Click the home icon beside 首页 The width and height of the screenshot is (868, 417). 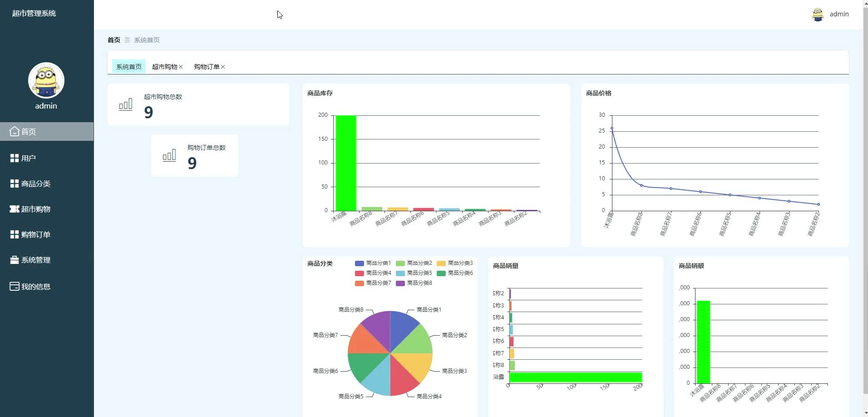coord(15,131)
